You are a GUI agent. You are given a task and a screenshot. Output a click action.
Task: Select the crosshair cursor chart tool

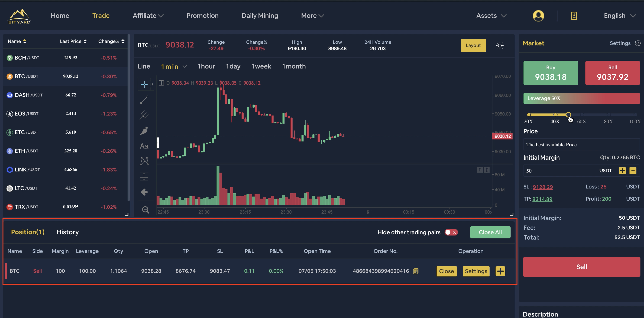(144, 84)
